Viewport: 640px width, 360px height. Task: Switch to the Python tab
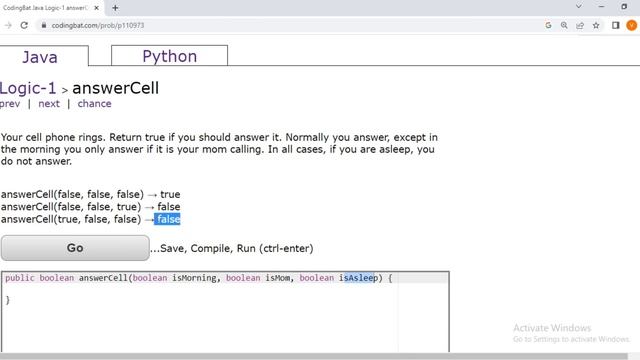tap(169, 56)
